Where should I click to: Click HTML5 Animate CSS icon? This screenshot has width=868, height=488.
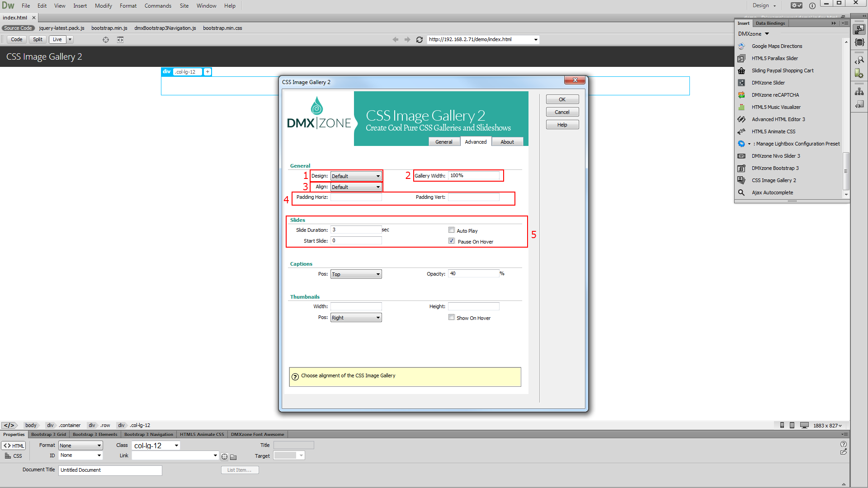tap(741, 131)
